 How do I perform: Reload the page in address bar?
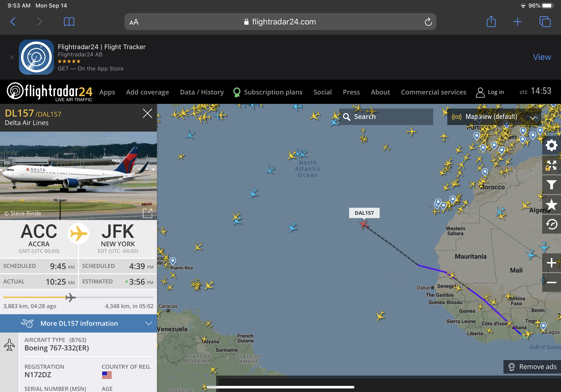[x=428, y=22]
